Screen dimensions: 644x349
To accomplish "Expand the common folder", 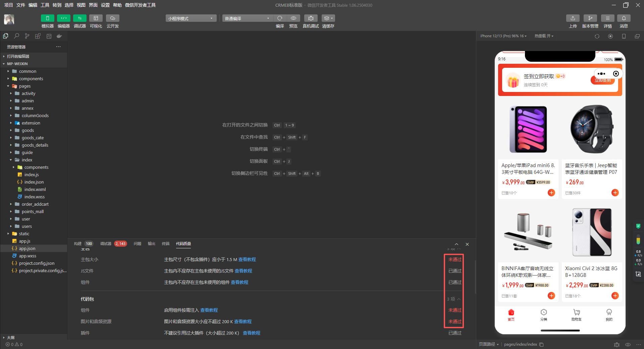I will click(34, 71).
